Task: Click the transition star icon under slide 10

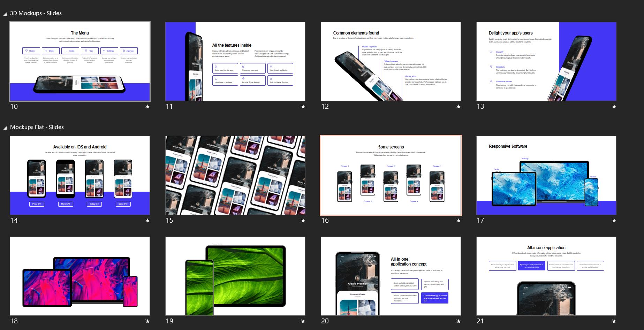Action: (x=147, y=107)
